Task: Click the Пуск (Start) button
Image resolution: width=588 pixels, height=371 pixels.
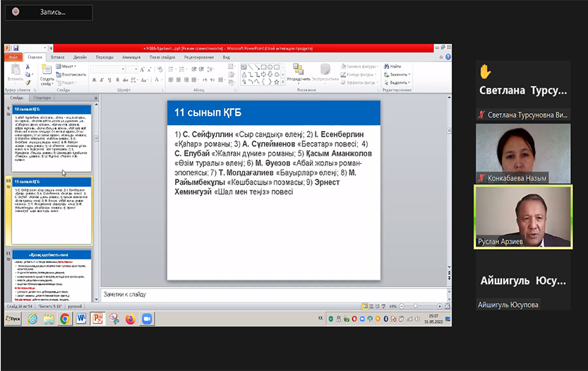Action: coord(13,319)
